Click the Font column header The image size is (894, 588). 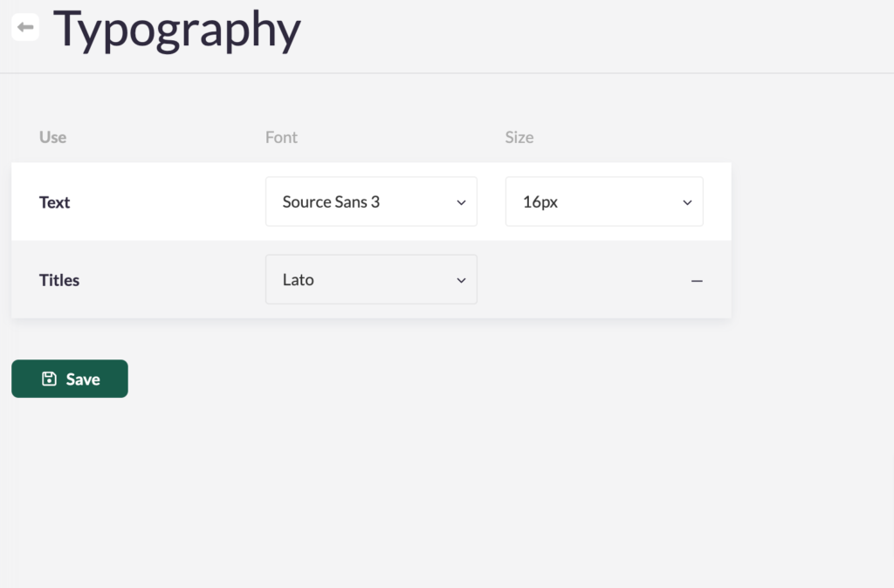[x=281, y=137]
